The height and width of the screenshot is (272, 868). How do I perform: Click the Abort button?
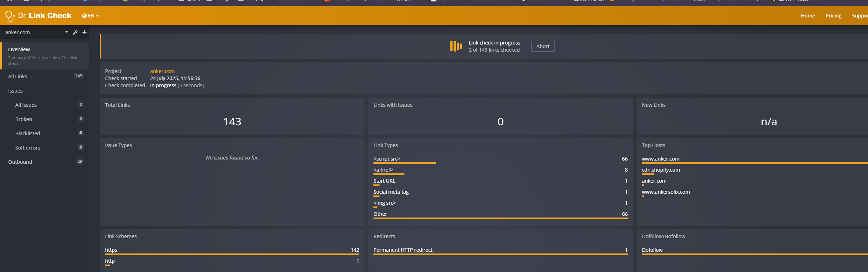click(x=543, y=46)
